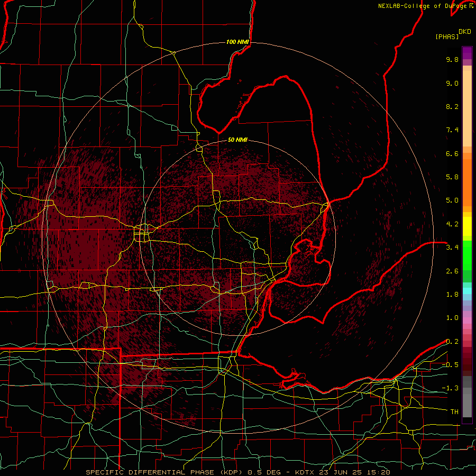Click the 3.4 scale value
The image size is (476, 476).
click(x=452, y=248)
